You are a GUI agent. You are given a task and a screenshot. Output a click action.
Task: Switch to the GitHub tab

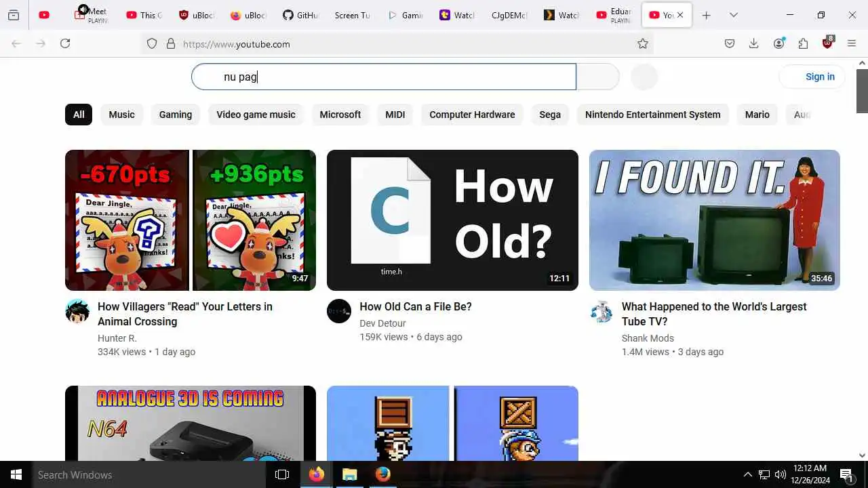[x=300, y=15]
